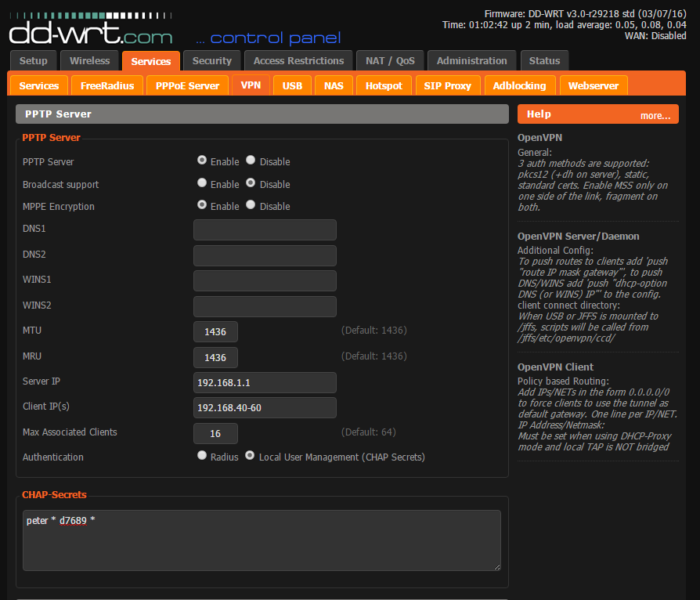Open the FreeRadius sub-tab
The height and width of the screenshot is (600, 700).
point(107,85)
